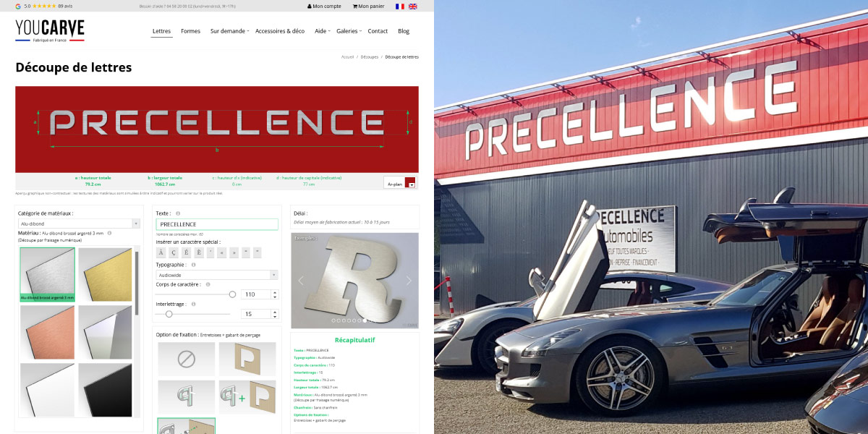Screen dimensions: 868x434
Task: Choose the drilling template only fixation option
Action: click(x=247, y=359)
